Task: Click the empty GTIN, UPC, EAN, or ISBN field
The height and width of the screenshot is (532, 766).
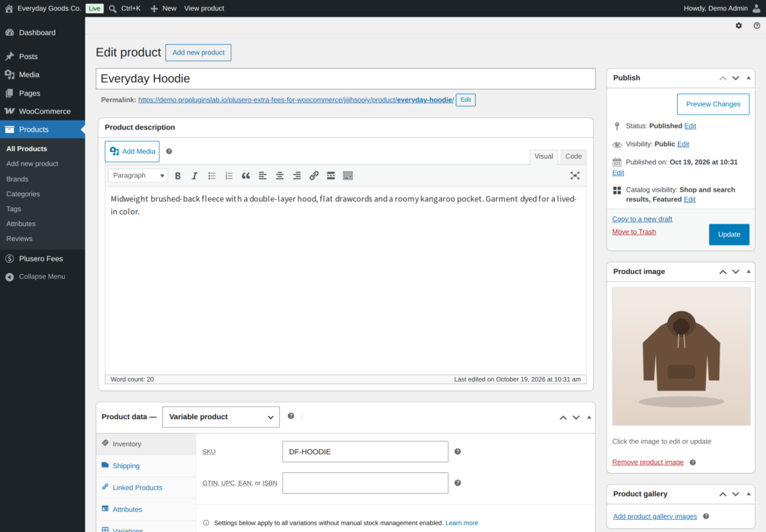Action: (365, 483)
